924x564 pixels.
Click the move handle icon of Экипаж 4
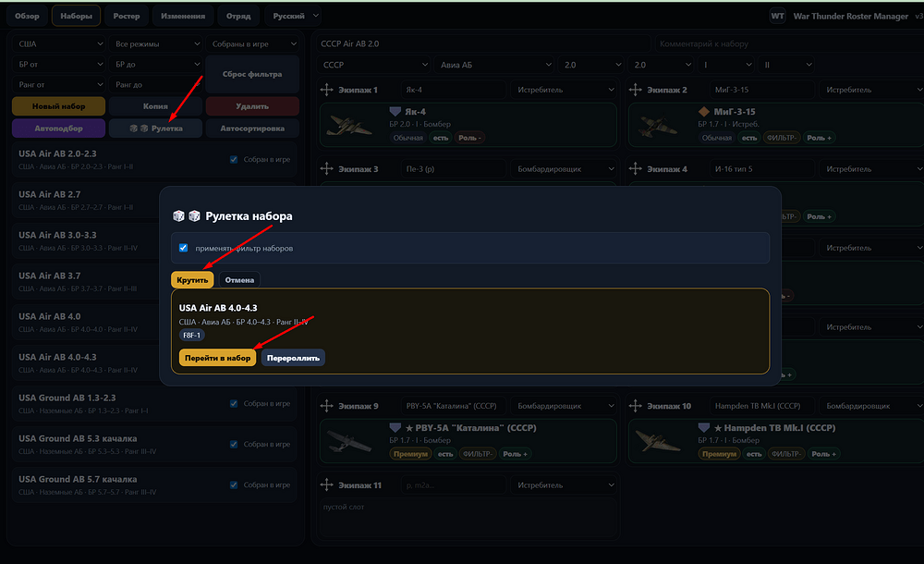pyautogui.click(x=636, y=168)
